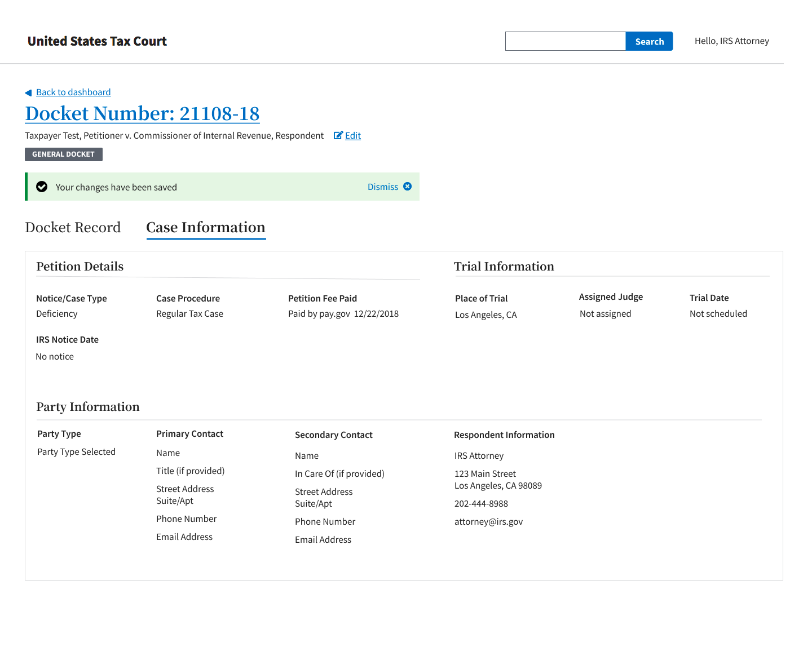Click the Party Type label
The width and height of the screenshot is (812, 660).
(x=59, y=434)
